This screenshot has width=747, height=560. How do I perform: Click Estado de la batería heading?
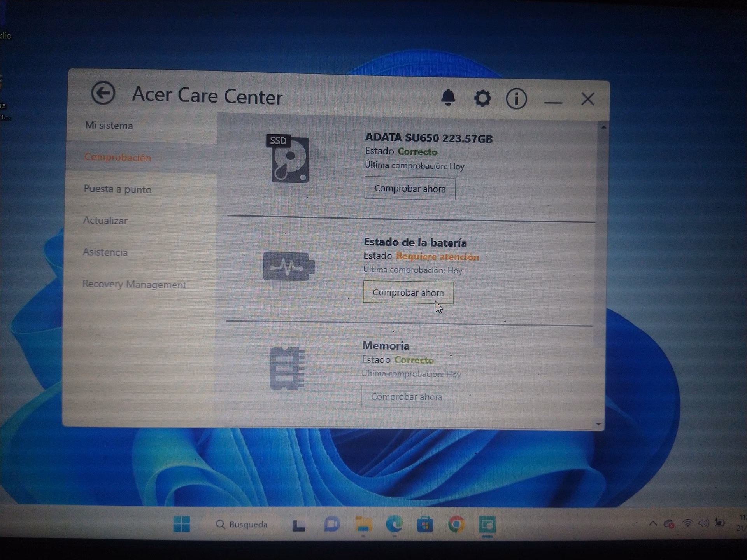[x=415, y=242]
